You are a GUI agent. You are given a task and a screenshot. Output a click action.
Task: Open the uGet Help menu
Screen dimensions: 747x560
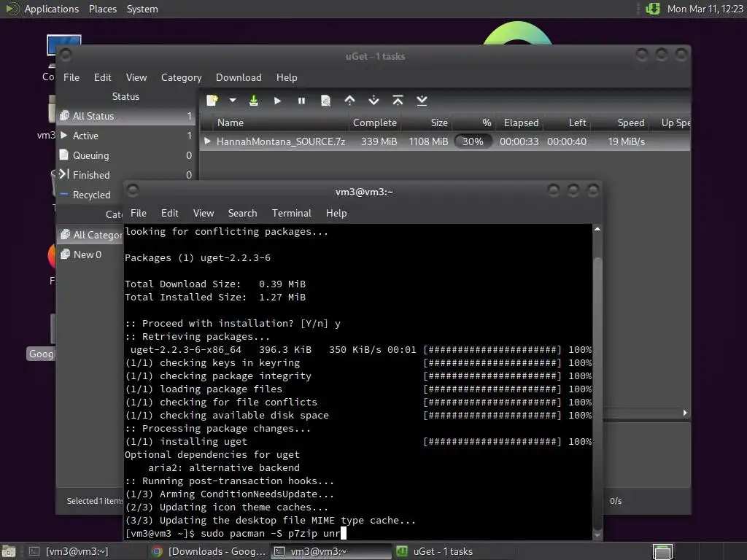[x=287, y=77]
